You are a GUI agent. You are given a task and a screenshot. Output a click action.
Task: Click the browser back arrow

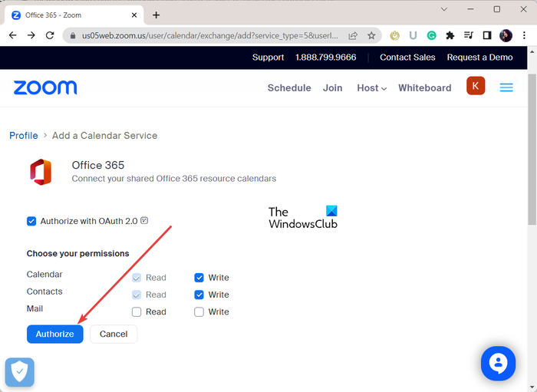(x=13, y=35)
